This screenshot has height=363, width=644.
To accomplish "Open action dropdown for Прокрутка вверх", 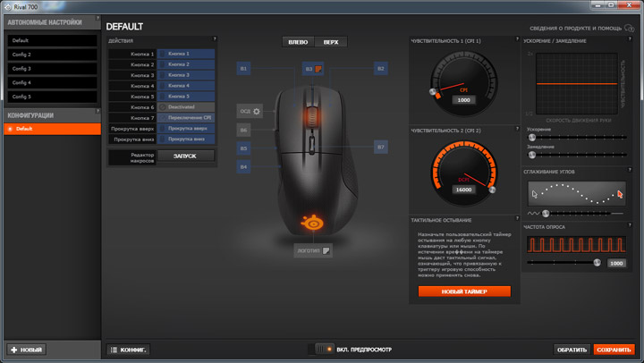I will [x=186, y=129].
